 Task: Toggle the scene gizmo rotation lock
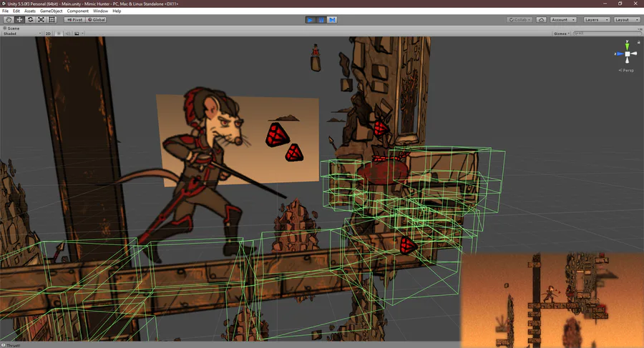click(639, 42)
